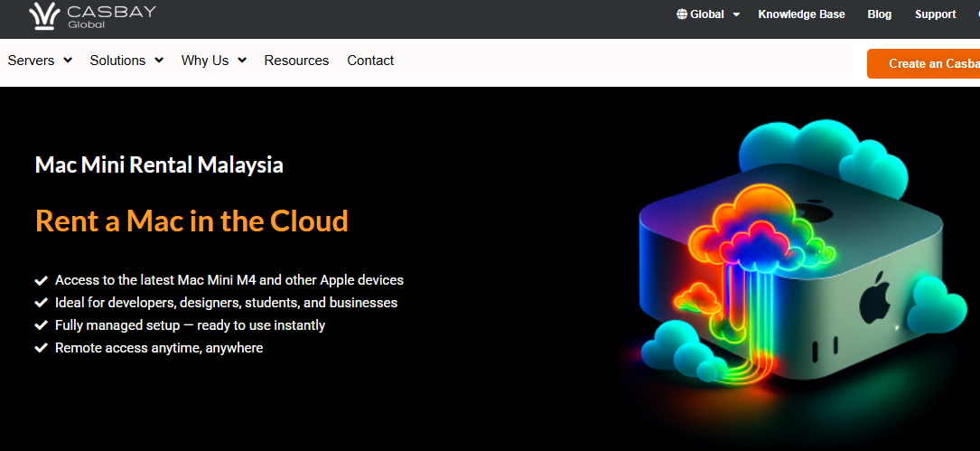The width and height of the screenshot is (980, 451).
Task: Click the globe icon beside Global
Action: pyautogui.click(x=682, y=14)
